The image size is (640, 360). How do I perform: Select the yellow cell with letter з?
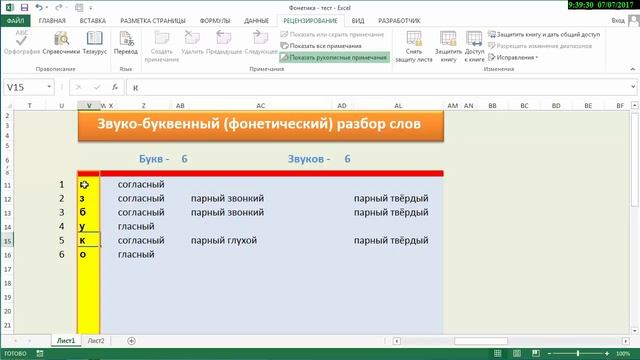pyautogui.click(x=88, y=199)
